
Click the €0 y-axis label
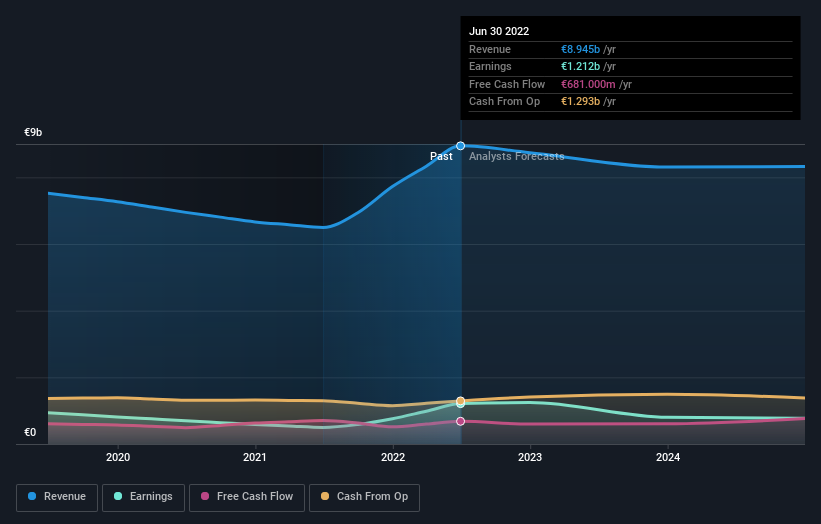tap(30, 432)
